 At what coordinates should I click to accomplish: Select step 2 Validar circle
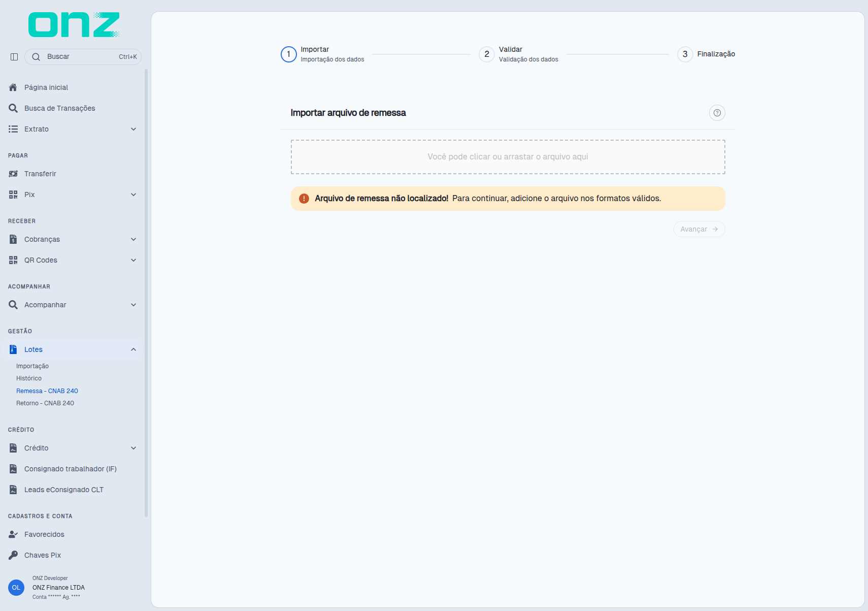click(x=487, y=54)
